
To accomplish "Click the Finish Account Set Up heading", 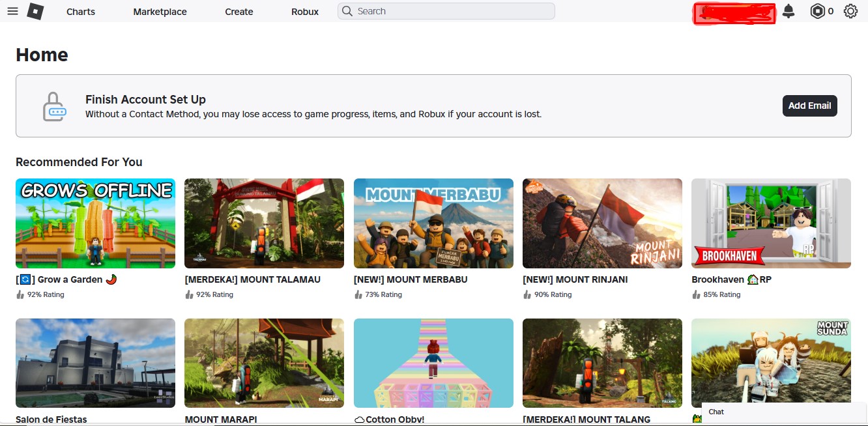I will 145,100.
